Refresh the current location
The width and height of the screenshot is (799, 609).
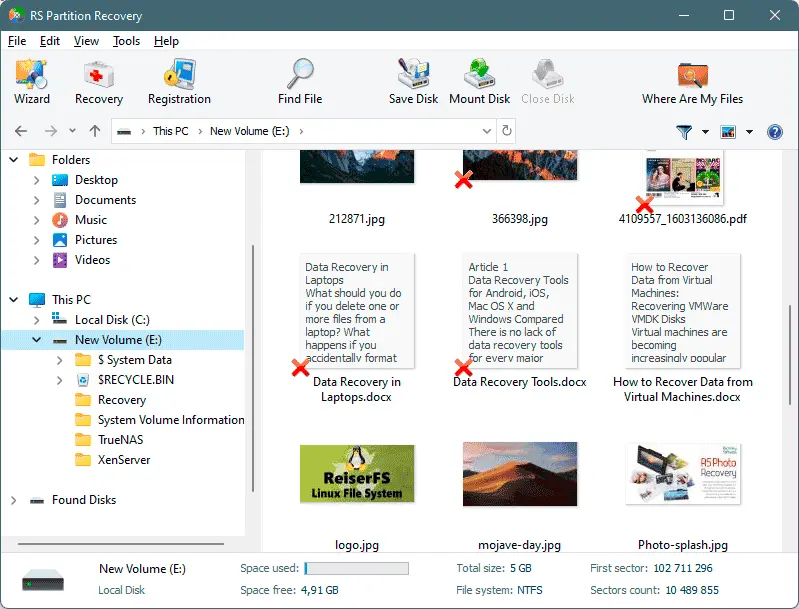(507, 131)
